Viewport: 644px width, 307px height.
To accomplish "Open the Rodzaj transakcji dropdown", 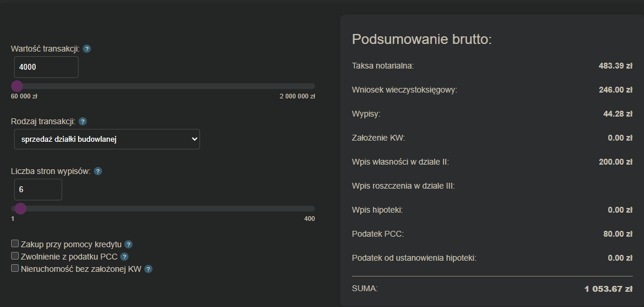I will [x=106, y=139].
